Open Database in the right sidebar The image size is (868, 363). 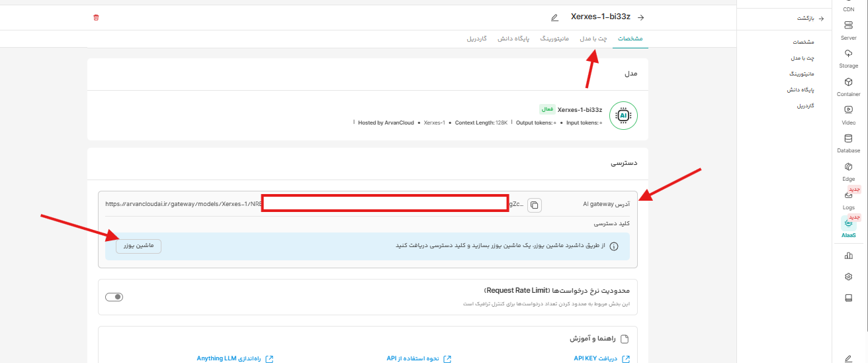pos(848,142)
